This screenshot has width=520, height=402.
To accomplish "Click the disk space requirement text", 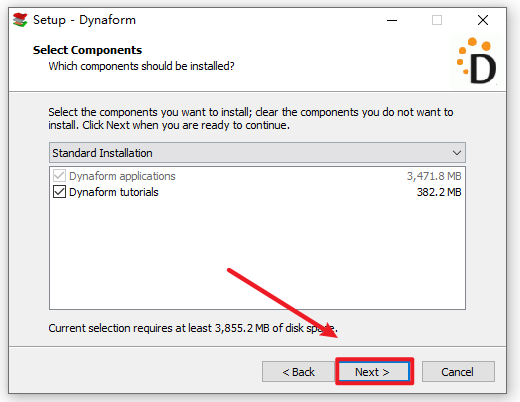I will (x=193, y=328).
